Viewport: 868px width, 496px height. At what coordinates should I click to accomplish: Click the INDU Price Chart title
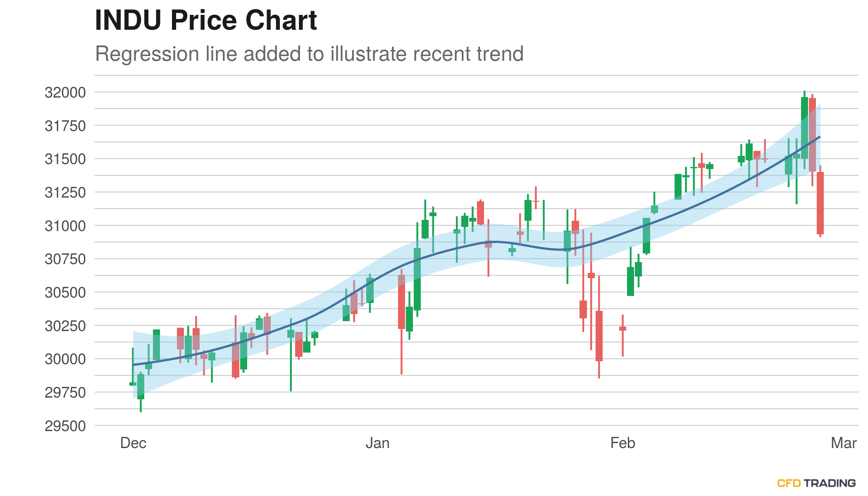click(x=206, y=20)
